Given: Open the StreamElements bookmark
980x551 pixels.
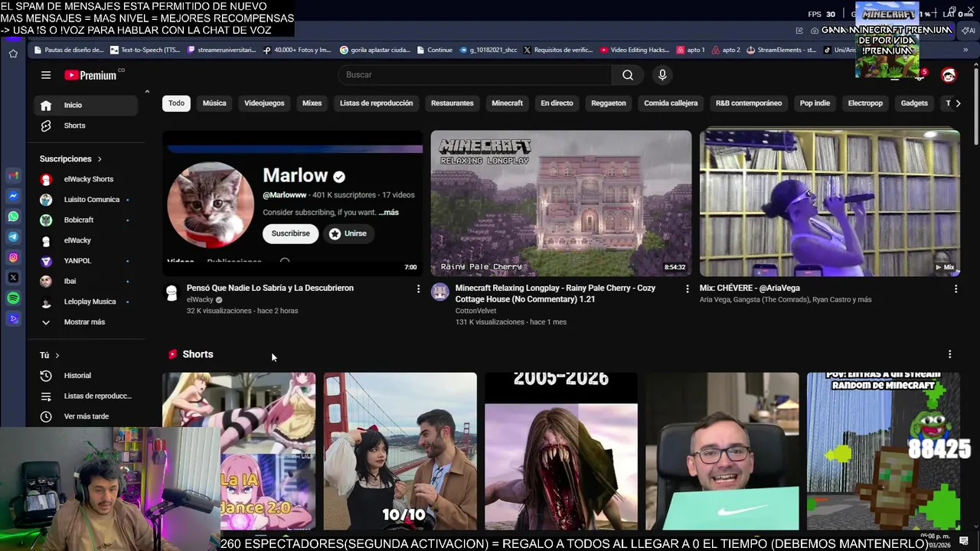Looking at the screenshot, I should click(x=782, y=50).
